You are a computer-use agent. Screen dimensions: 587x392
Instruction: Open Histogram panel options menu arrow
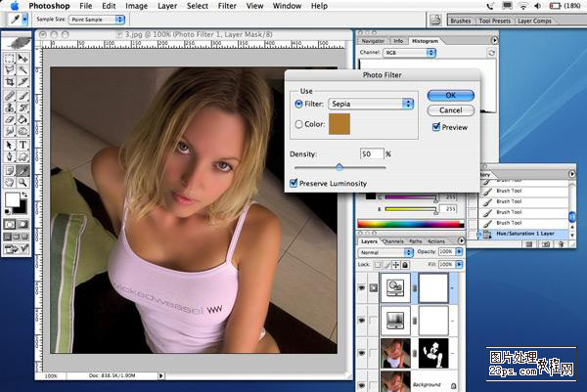(x=494, y=40)
